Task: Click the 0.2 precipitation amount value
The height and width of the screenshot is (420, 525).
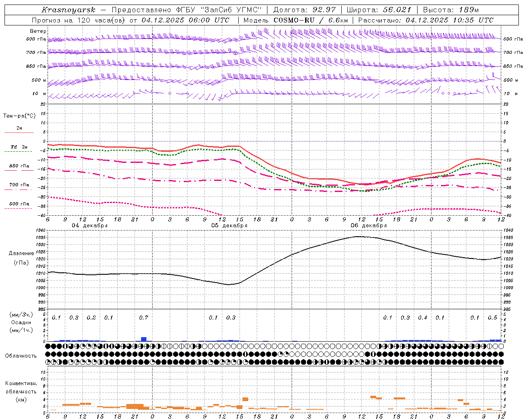Action: pos(91,317)
